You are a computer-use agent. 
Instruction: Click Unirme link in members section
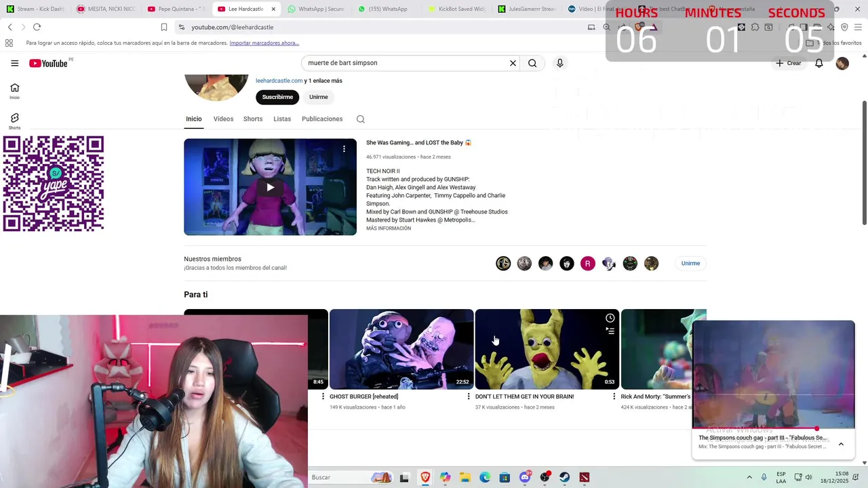tap(690, 263)
